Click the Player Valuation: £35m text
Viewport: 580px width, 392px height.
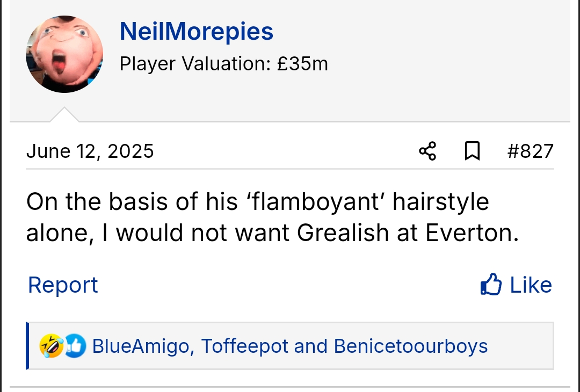(x=223, y=64)
